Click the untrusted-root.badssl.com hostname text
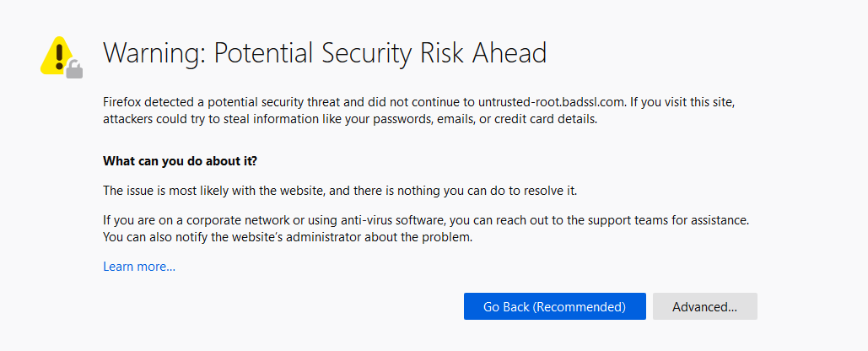This screenshot has width=868, height=351. coord(552,101)
